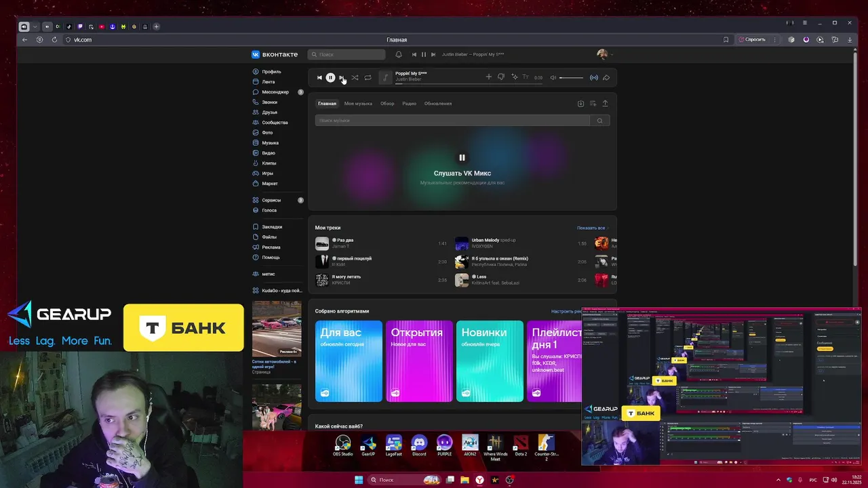Image resolution: width=868 pixels, height=488 pixels.
Task: Switch to the Радио tab
Action: [409, 104]
